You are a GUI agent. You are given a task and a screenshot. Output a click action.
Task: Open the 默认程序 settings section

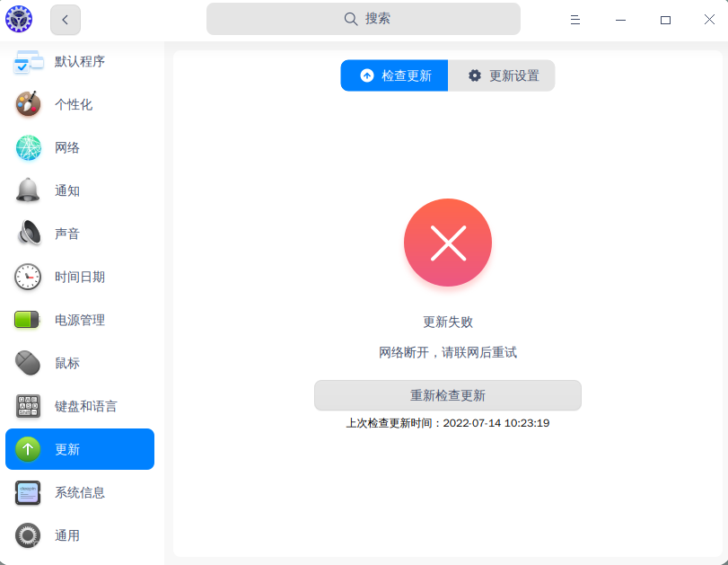click(x=80, y=60)
